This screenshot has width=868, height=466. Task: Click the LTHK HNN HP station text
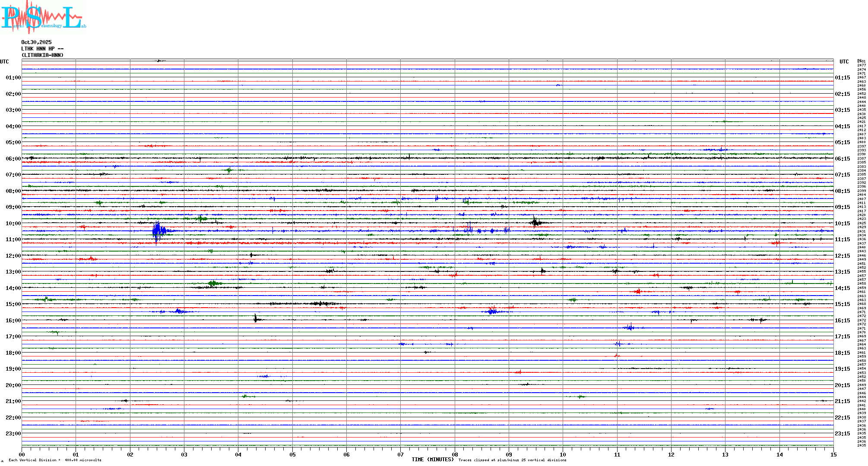[x=42, y=49]
